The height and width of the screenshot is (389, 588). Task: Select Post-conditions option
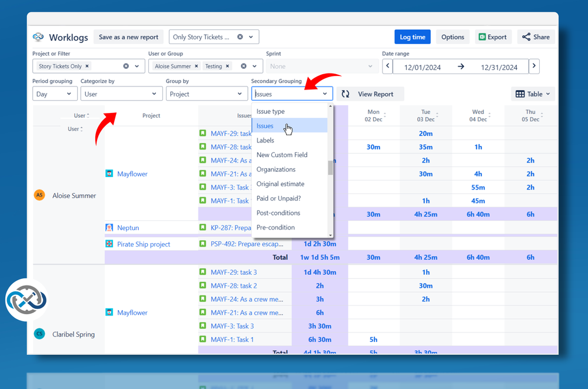(x=290, y=212)
